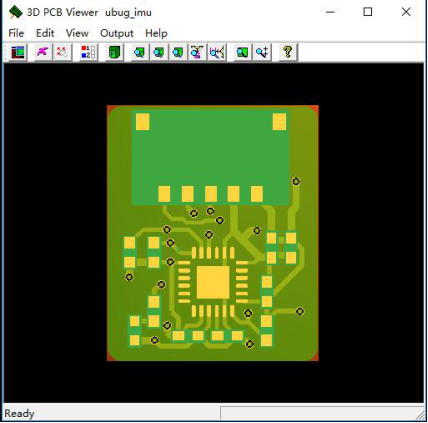Click the zoom in plus magnifier icon
428x423 pixels.
click(262, 52)
